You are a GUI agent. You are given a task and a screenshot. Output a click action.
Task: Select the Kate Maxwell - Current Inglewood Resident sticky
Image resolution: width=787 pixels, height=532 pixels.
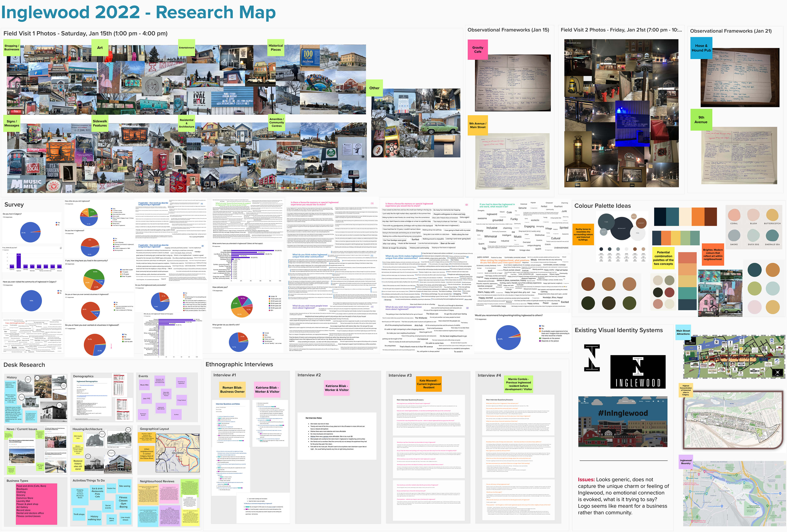coord(429,384)
